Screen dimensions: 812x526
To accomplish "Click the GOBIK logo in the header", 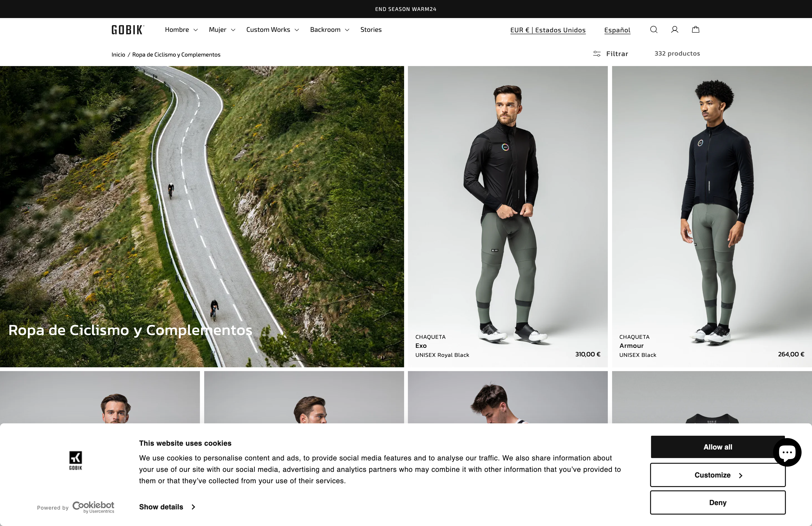I will pos(127,30).
